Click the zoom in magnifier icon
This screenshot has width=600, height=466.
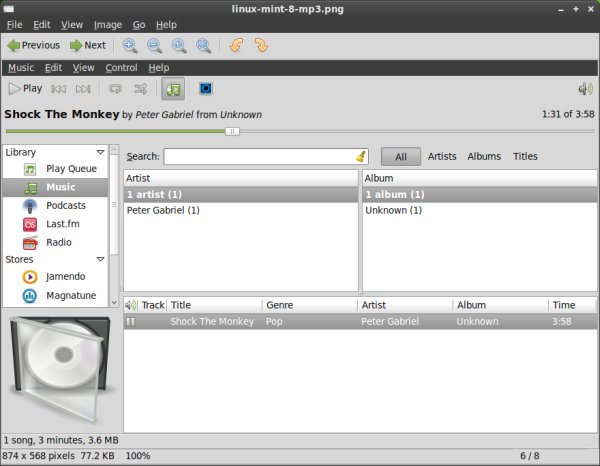pyautogui.click(x=129, y=45)
